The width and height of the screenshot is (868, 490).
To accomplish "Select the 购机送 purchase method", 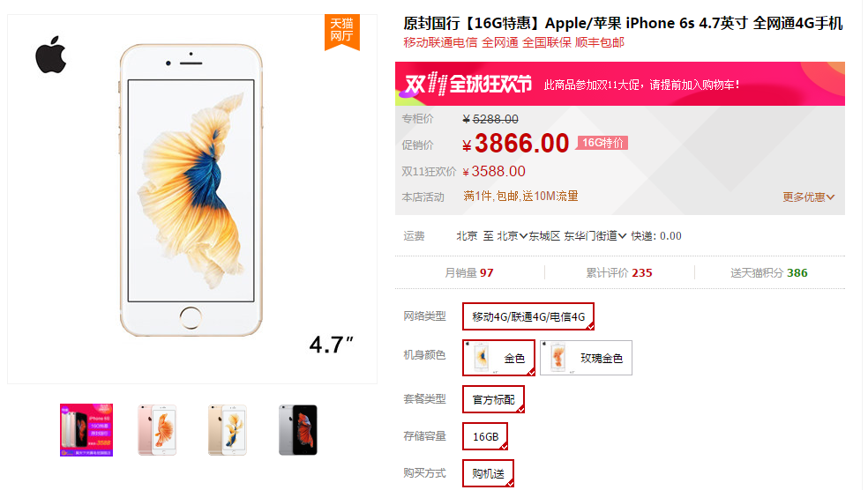I will pos(489,473).
